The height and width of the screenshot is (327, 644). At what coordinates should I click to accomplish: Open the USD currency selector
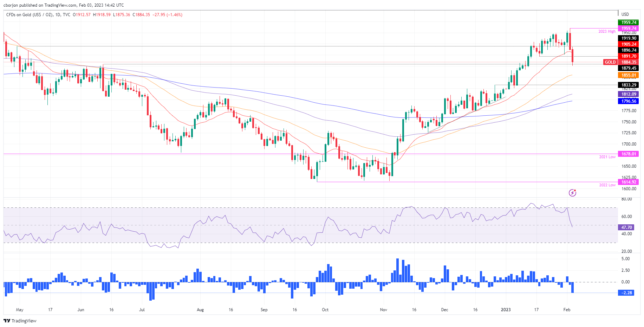point(625,14)
